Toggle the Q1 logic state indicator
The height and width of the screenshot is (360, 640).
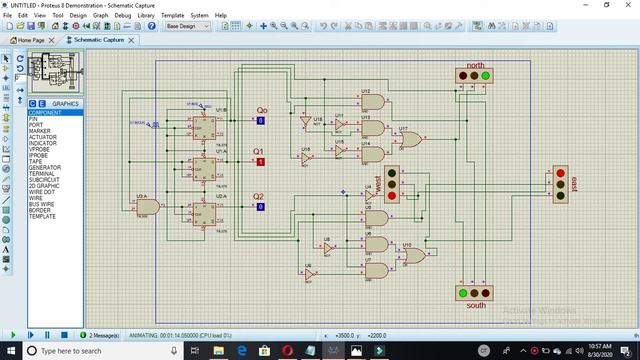coord(260,162)
